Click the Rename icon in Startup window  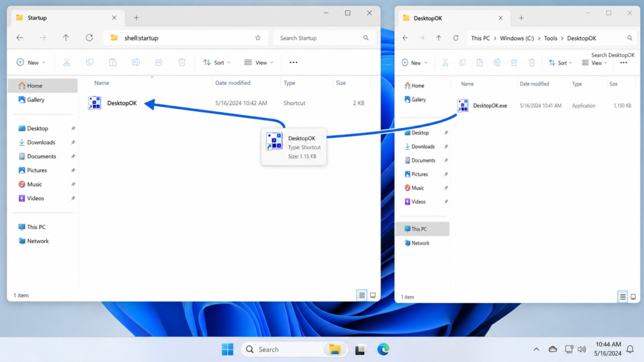pyautogui.click(x=136, y=62)
